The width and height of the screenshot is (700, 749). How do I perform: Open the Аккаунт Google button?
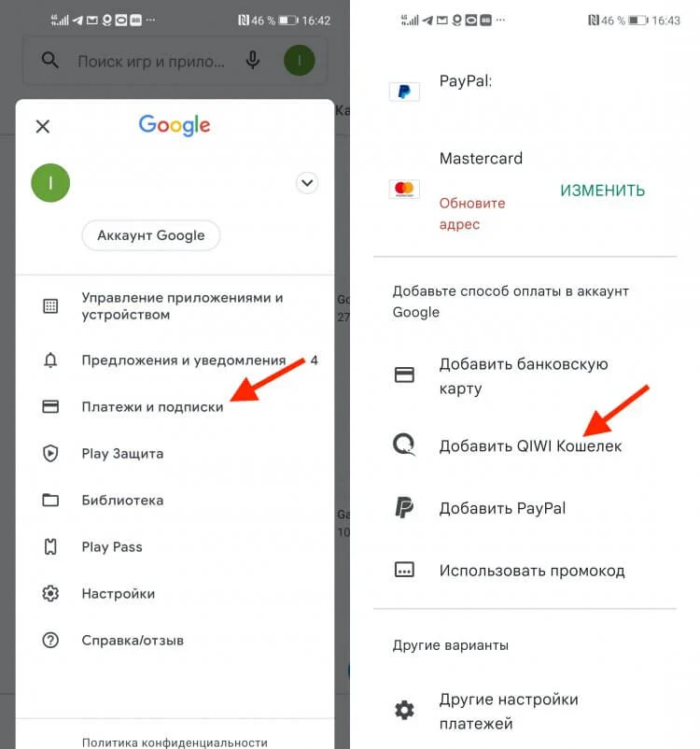151,235
